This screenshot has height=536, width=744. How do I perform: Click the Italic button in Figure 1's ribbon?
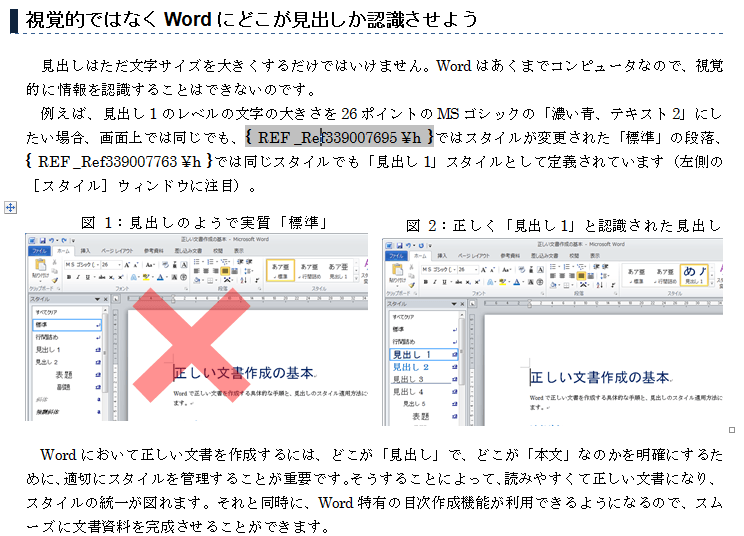point(78,277)
